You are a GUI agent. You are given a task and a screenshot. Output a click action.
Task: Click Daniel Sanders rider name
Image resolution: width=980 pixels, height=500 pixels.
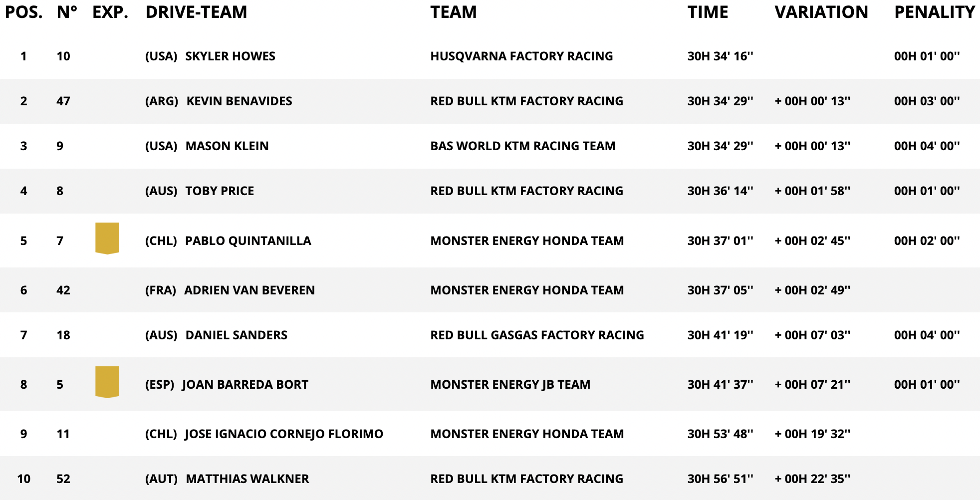click(x=237, y=335)
